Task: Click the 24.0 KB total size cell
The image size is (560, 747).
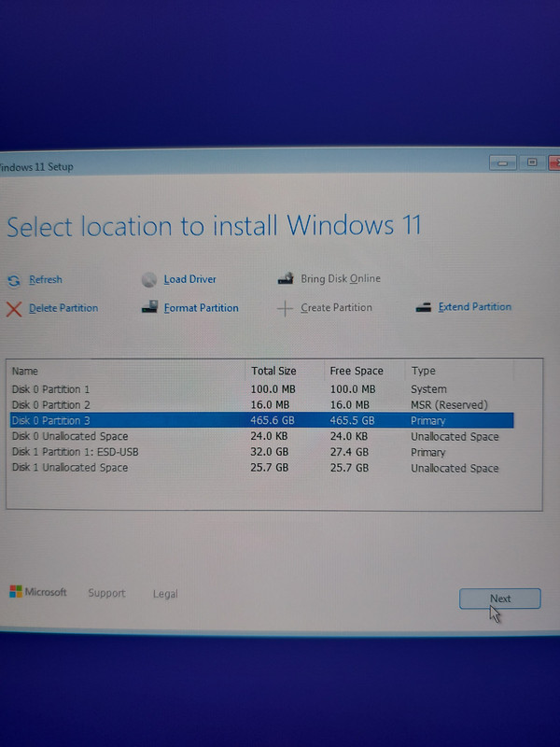Action: tap(269, 436)
